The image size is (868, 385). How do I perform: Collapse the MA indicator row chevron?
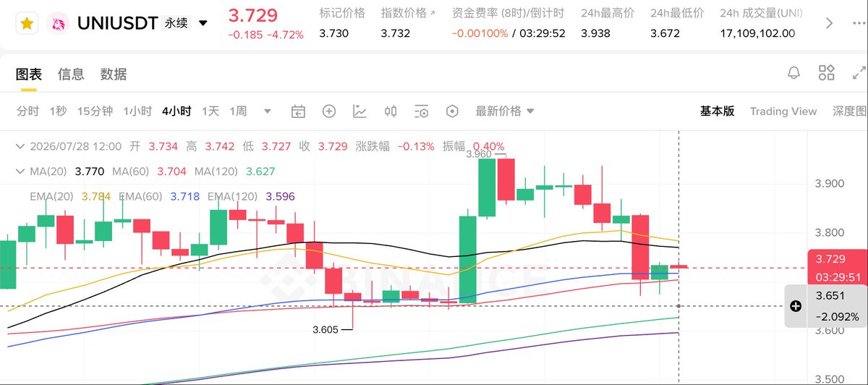click(22, 172)
